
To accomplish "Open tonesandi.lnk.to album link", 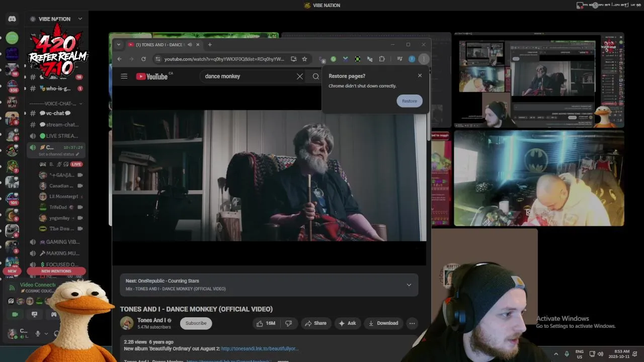I will point(260,348).
